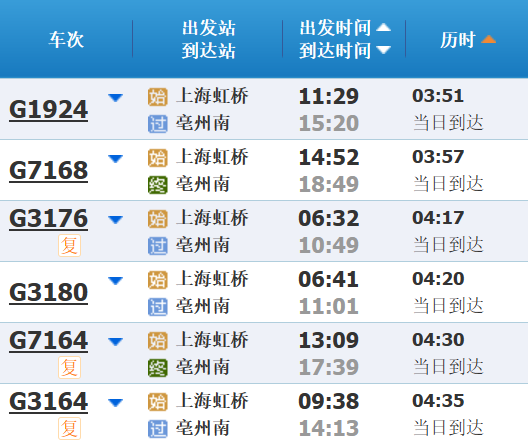Click the green 终 terminus icon for G7168

coord(158,185)
